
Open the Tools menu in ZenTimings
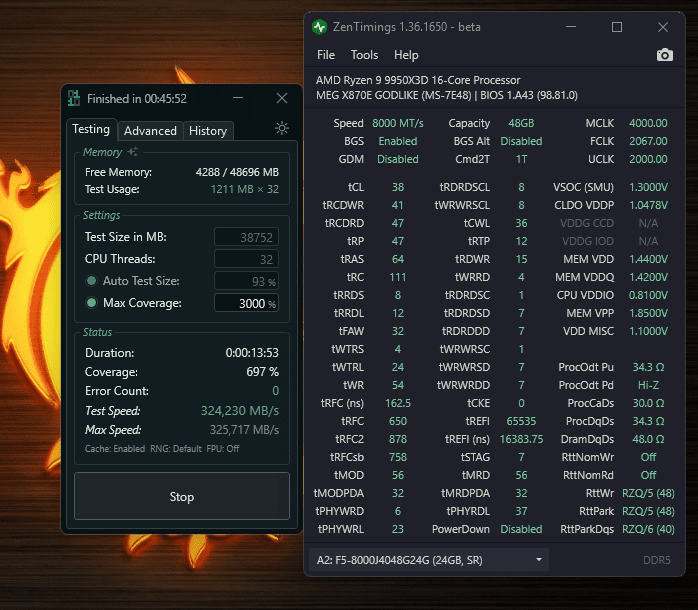[x=364, y=55]
